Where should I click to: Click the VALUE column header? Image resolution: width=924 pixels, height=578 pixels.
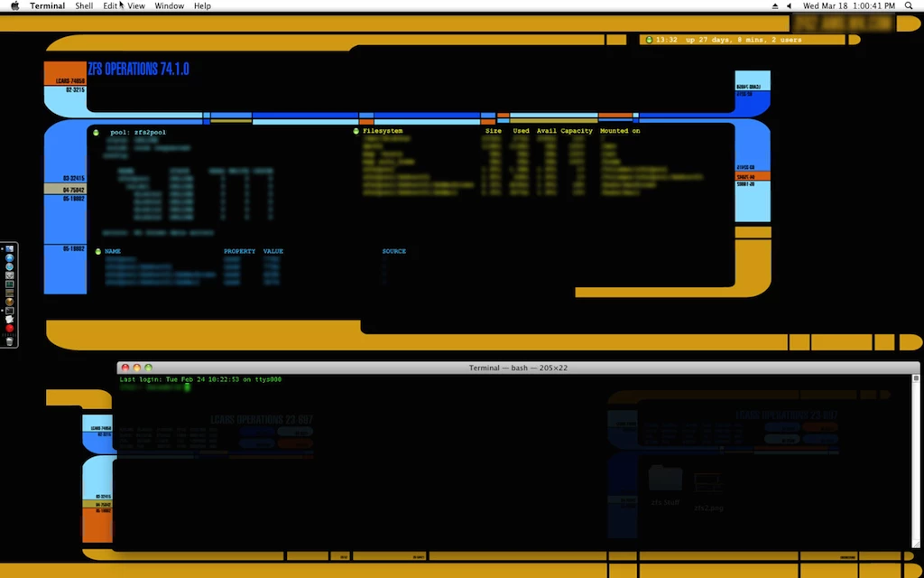pyautogui.click(x=273, y=251)
